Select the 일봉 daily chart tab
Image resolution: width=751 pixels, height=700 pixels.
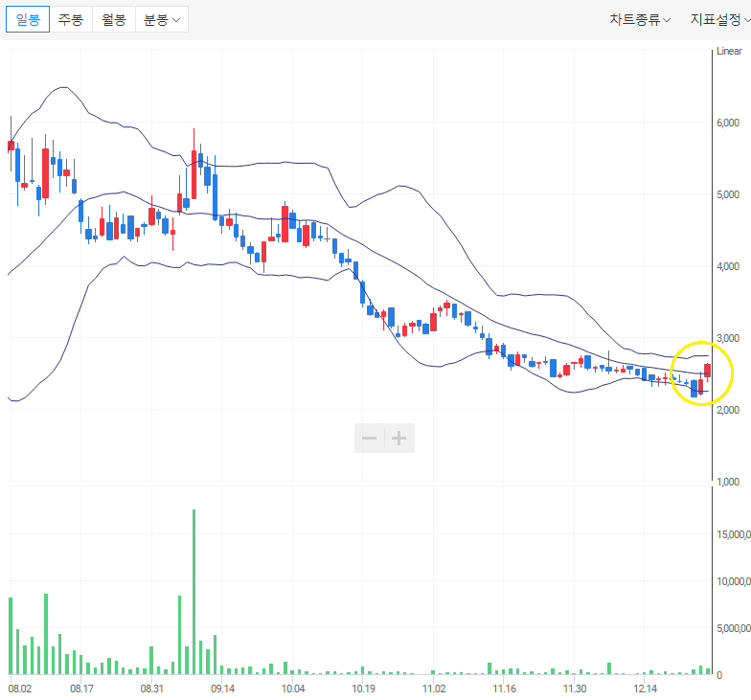coord(27,19)
